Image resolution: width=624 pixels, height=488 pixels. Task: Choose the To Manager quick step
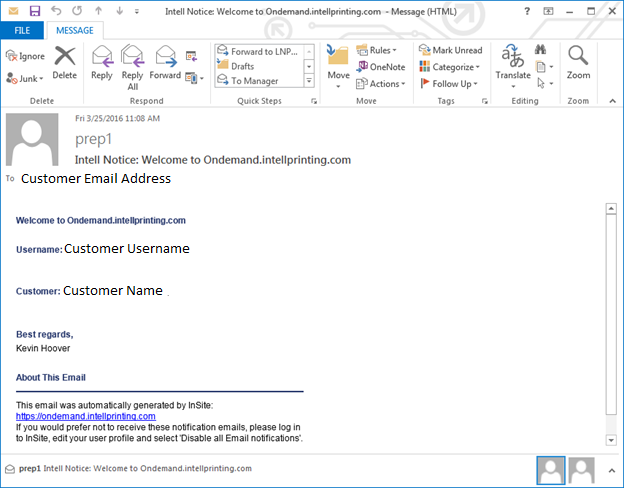coord(254,81)
